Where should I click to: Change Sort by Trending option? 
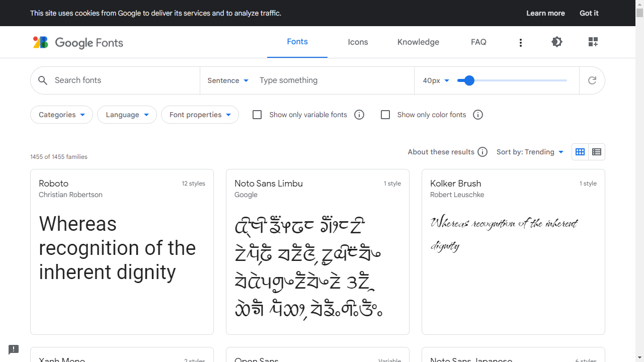pyautogui.click(x=530, y=151)
